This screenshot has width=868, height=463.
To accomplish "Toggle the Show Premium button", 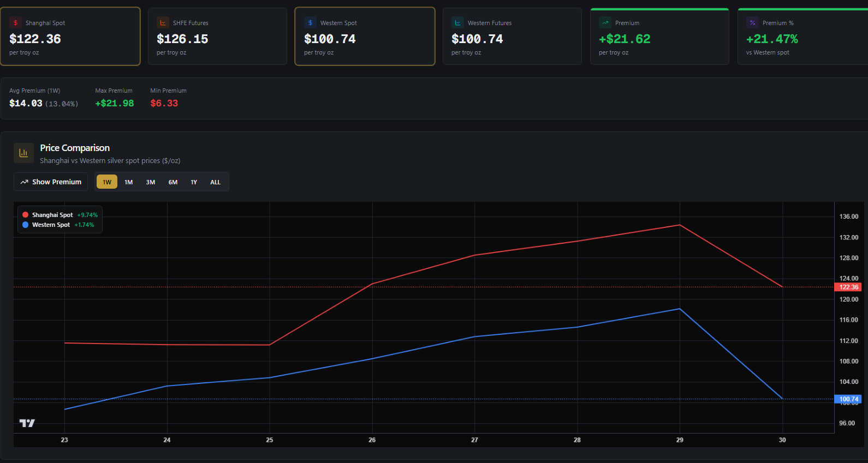I will 51,182.
